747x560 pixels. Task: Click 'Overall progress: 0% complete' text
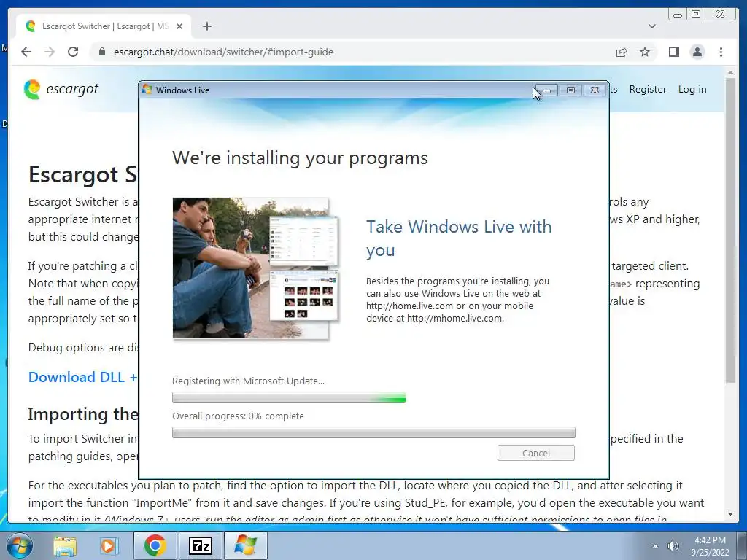238,416
